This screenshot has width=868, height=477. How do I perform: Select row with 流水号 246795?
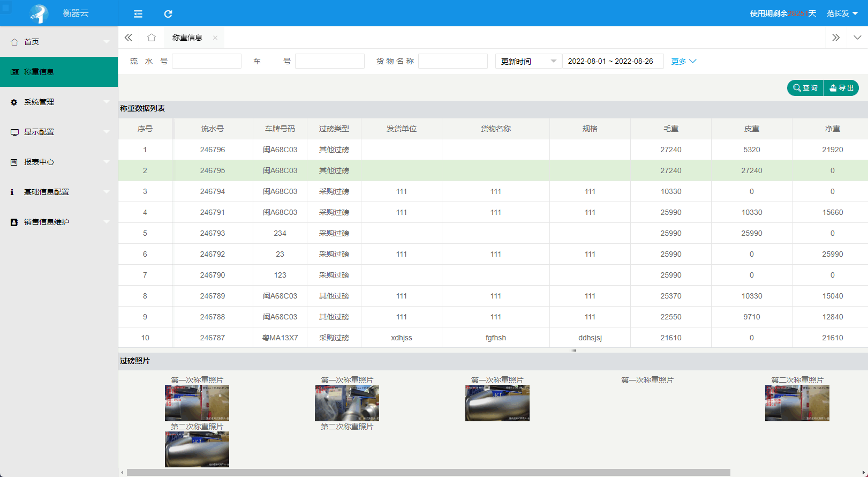coord(493,170)
